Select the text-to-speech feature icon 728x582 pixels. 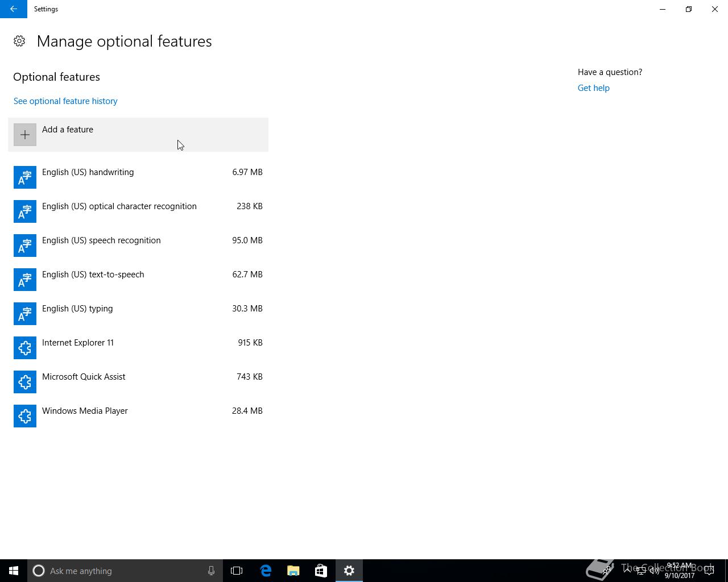[25, 280]
